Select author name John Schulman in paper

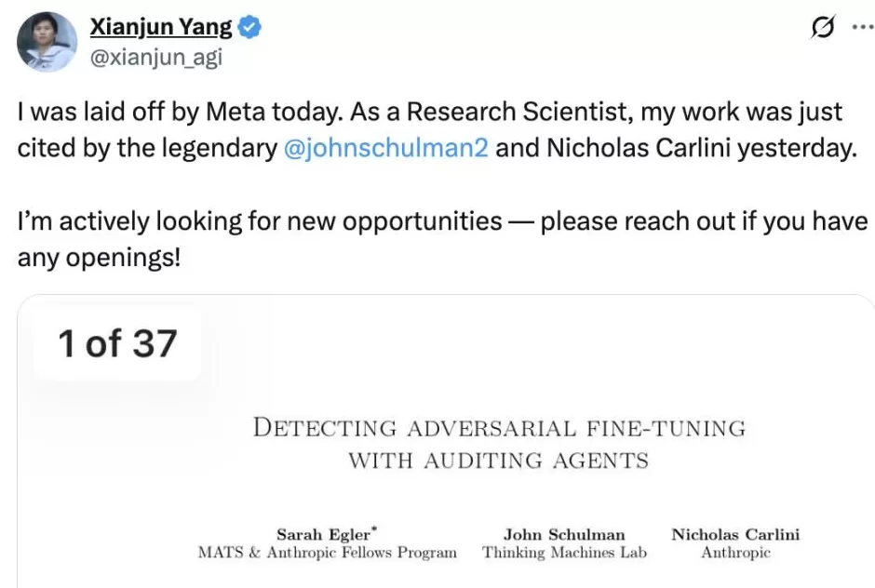[564, 534]
